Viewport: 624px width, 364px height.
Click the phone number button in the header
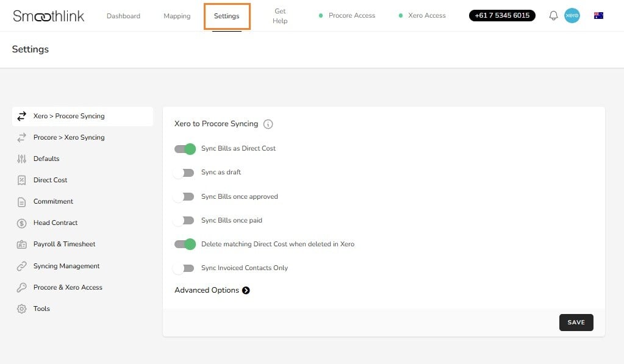click(x=501, y=15)
